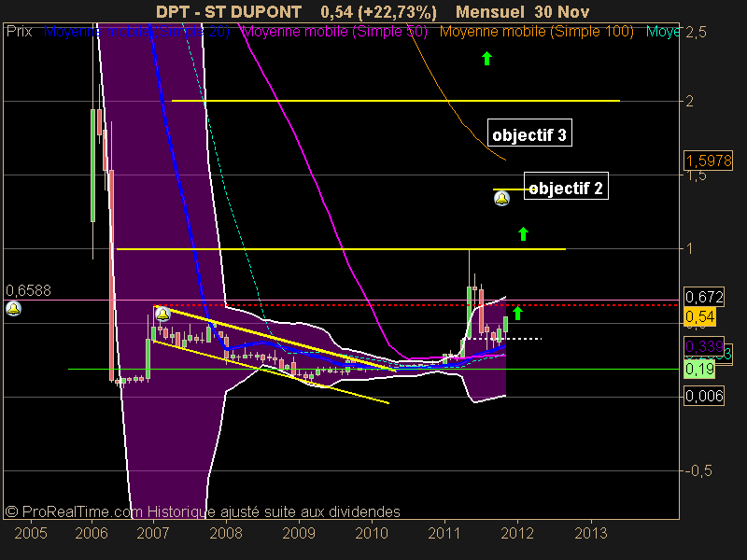Select the 0,672 price label

click(704, 297)
